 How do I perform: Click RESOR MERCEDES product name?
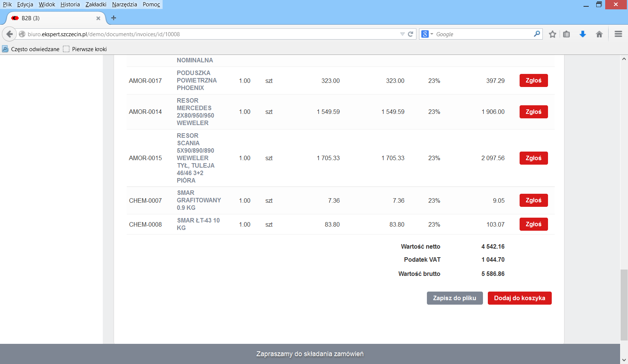tap(196, 112)
